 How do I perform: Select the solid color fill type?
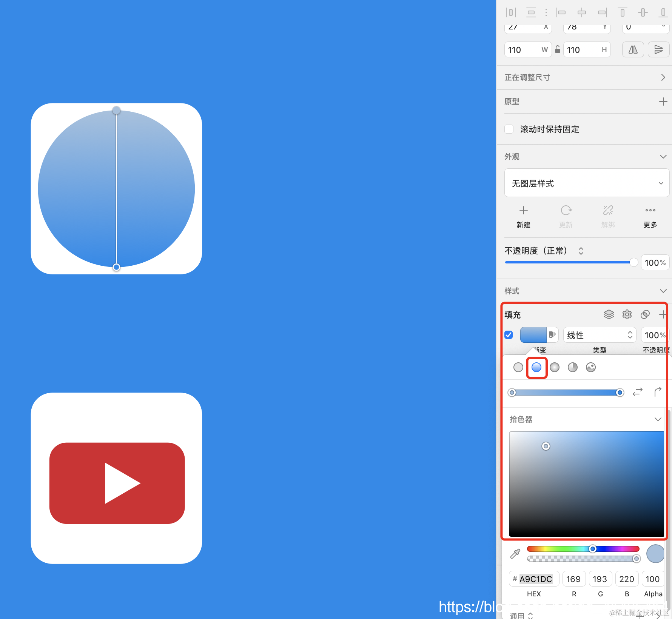pos(518,367)
